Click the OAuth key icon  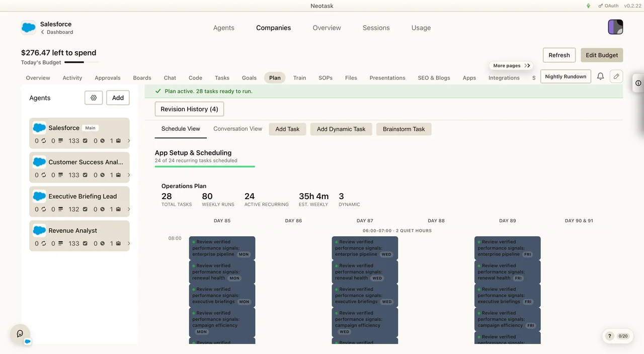[x=600, y=6]
